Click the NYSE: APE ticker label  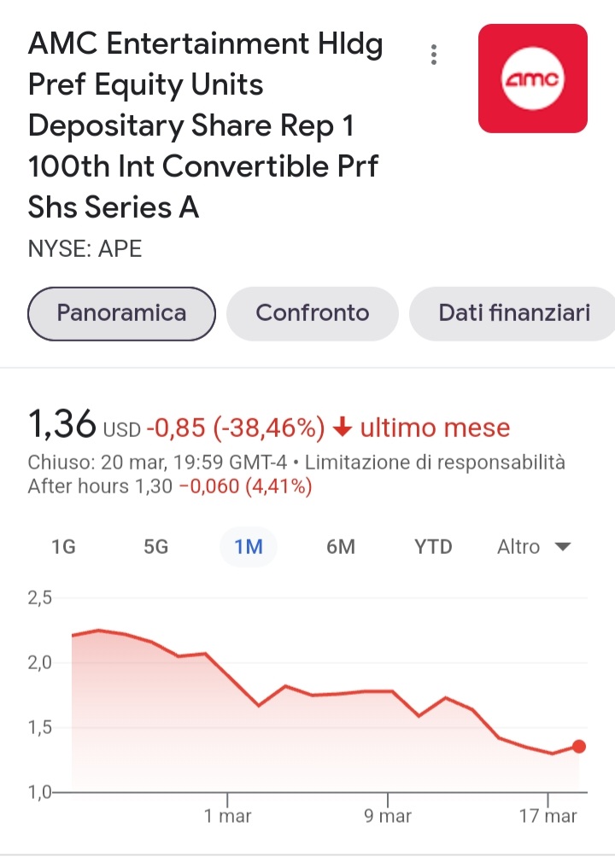point(85,249)
